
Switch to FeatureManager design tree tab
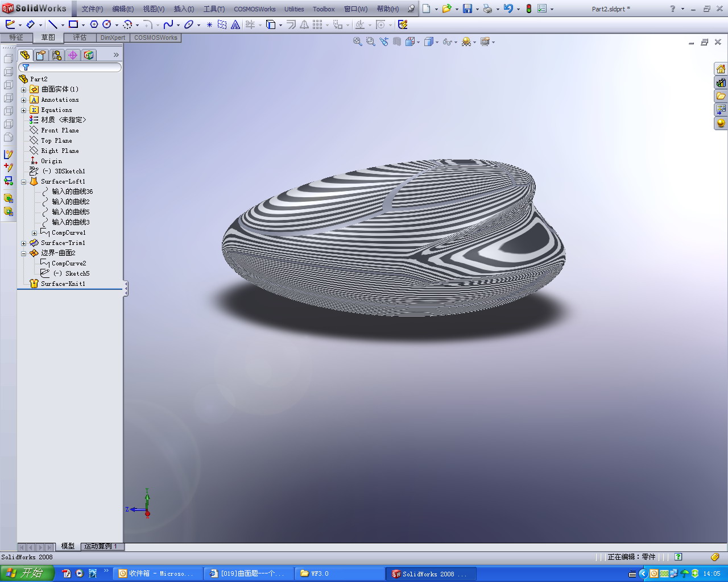click(25, 55)
